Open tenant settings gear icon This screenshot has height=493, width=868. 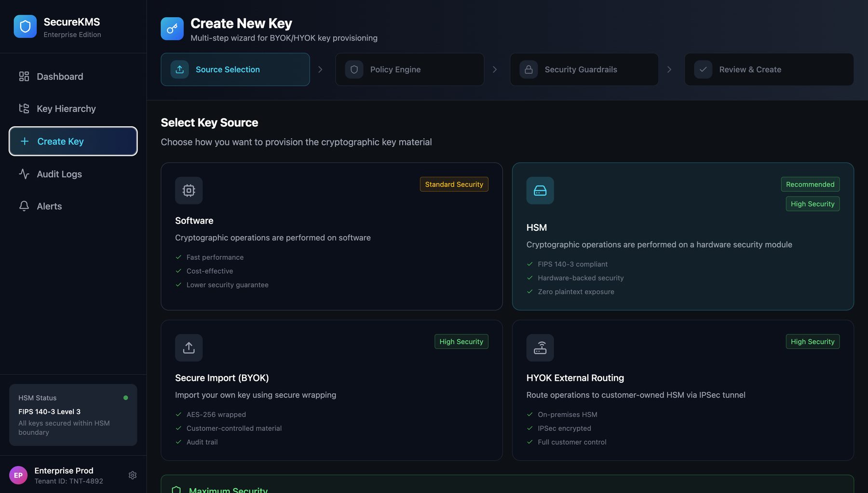pyautogui.click(x=133, y=475)
